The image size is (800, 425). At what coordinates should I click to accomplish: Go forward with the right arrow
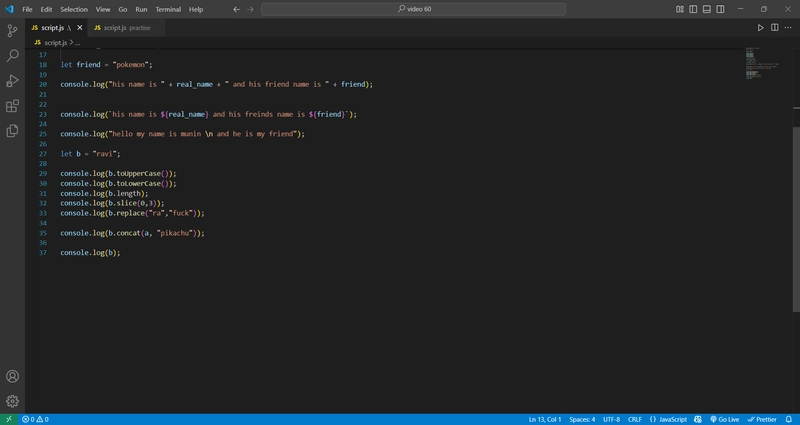pyautogui.click(x=250, y=9)
